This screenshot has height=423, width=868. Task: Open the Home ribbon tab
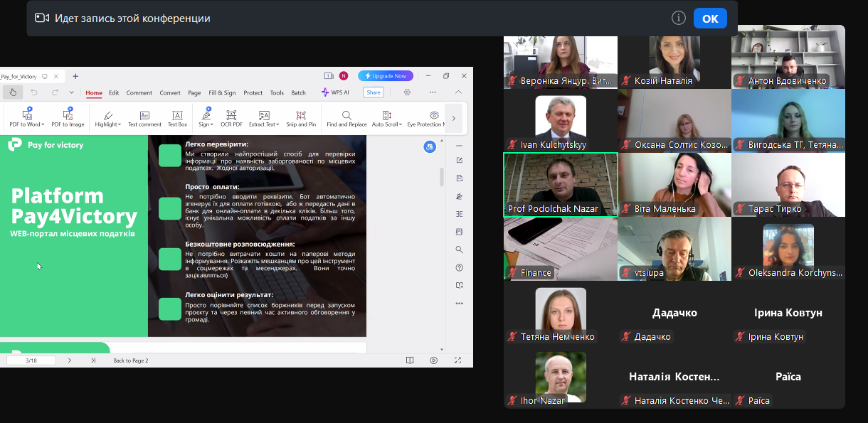pyautogui.click(x=94, y=92)
